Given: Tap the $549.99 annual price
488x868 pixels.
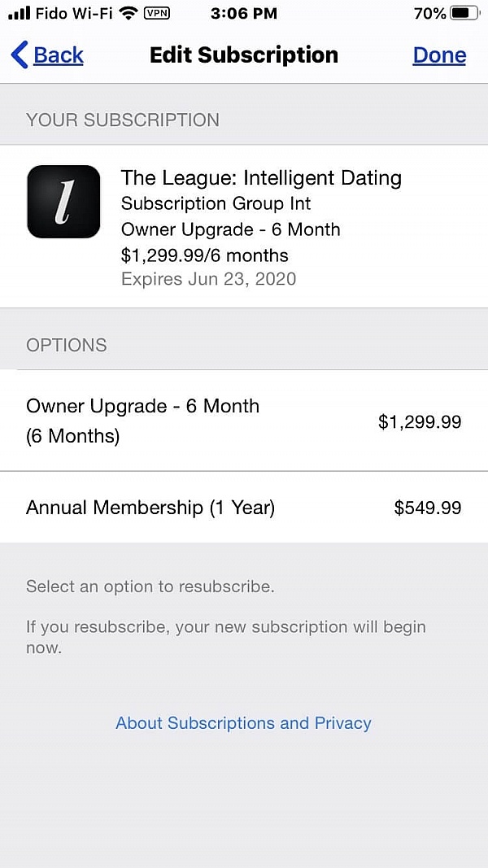Looking at the screenshot, I should pyautogui.click(x=428, y=508).
